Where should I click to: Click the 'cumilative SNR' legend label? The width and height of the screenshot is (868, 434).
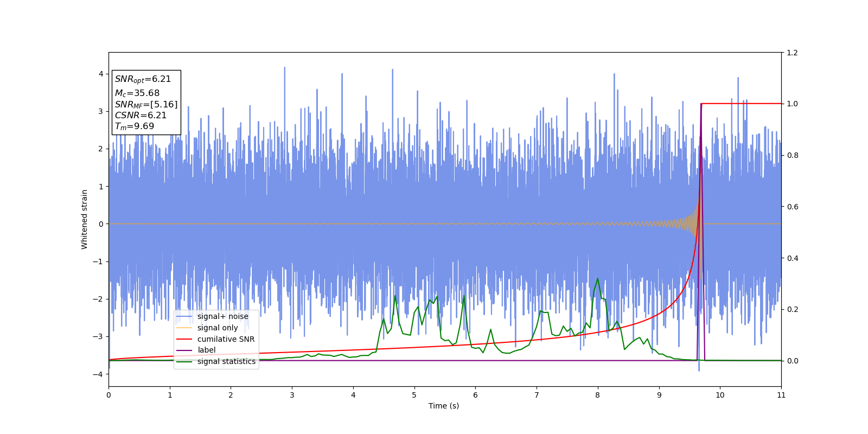226,339
